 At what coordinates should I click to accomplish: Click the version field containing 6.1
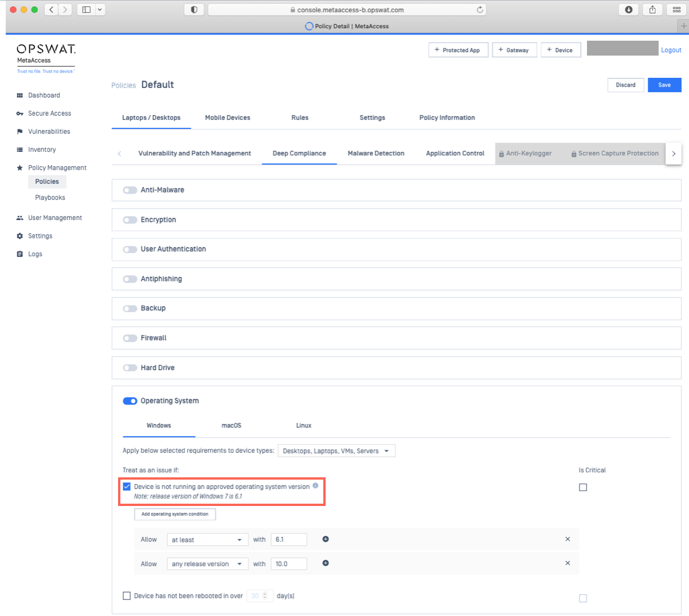pyautogui.click(x=289, y=540)
